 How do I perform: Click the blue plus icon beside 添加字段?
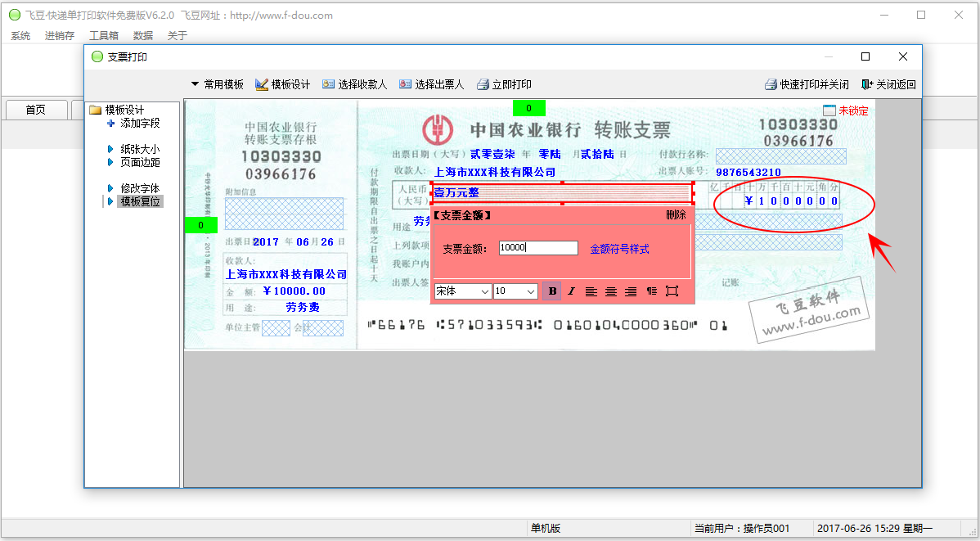[x=110, y=124]
